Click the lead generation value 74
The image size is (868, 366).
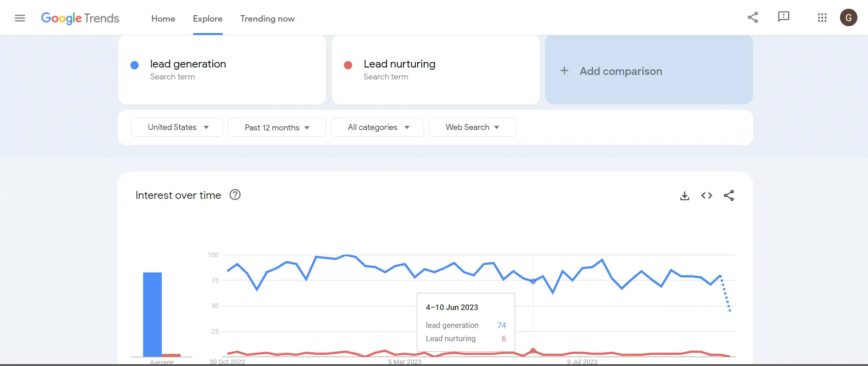pyautogui.click(x=502, y=325)
